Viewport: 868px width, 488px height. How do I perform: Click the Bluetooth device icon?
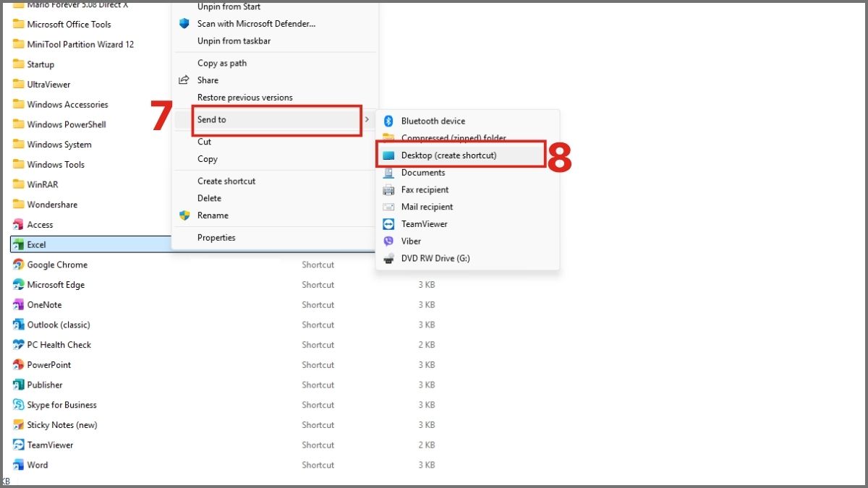click(x=388, y=121)
